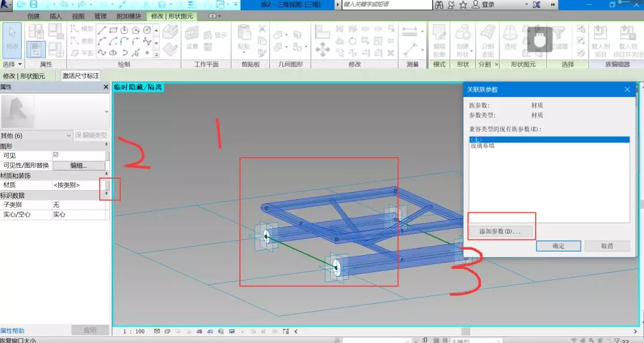Collapse the Graphics (图形) property group

point(106,146)
